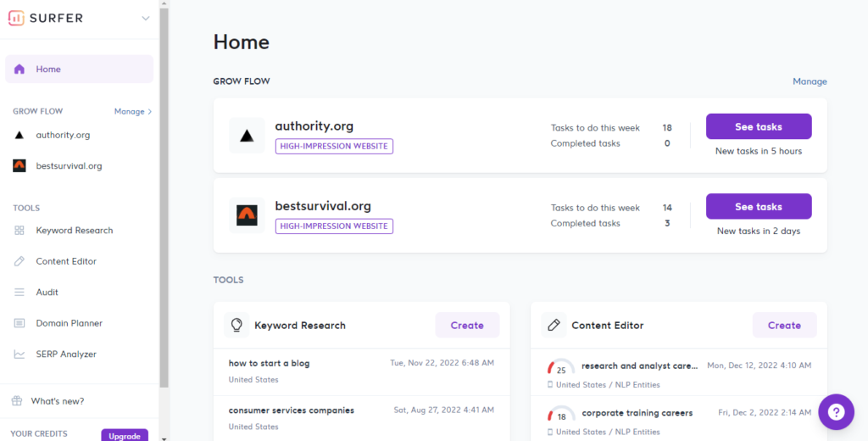This screenshot has height=441, width=868.
Task: Click the Keyword Research lightbulb icon
Action: pos(236,325)
